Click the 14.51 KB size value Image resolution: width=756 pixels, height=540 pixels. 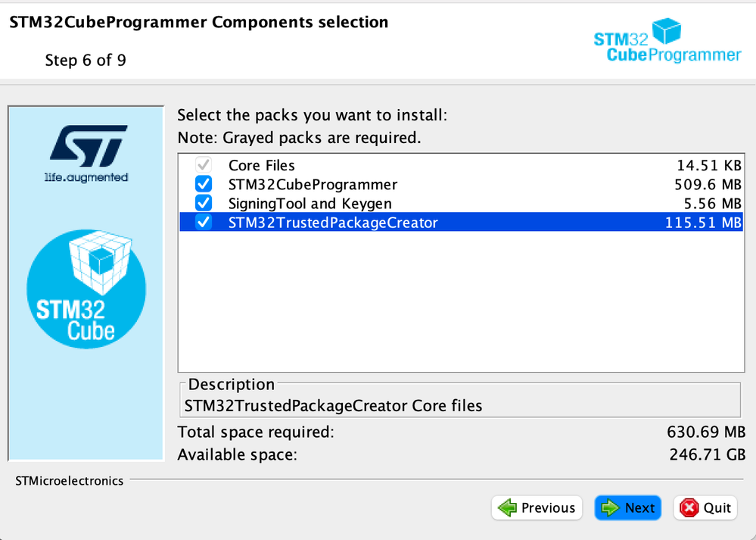coord(709,166)
